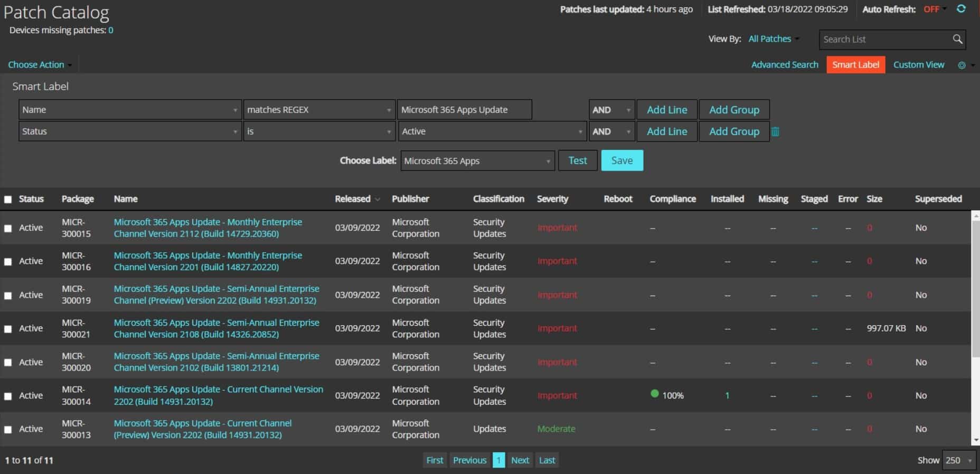Image resolution: width=980 pixels, height=474 pixels.
Task: Check the row MICR-300016 checkbox
Action: pyautogui.click(x=8, y=262)
